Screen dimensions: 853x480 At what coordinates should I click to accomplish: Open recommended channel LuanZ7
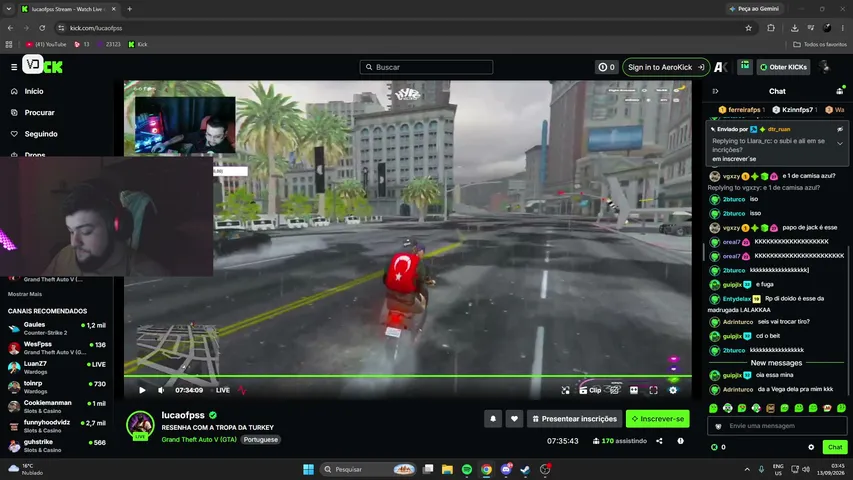pos(57,367)
